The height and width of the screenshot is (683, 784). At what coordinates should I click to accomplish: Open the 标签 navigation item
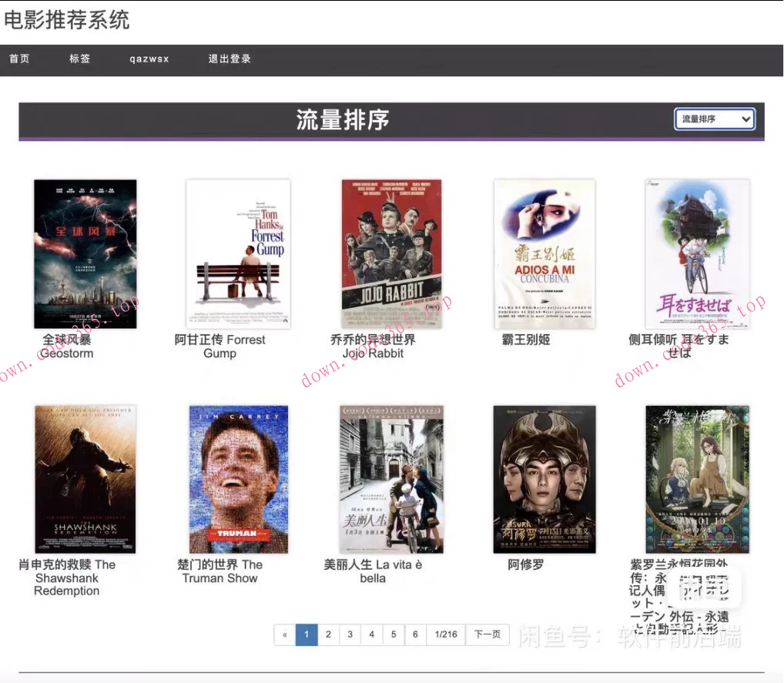[80, 59]
